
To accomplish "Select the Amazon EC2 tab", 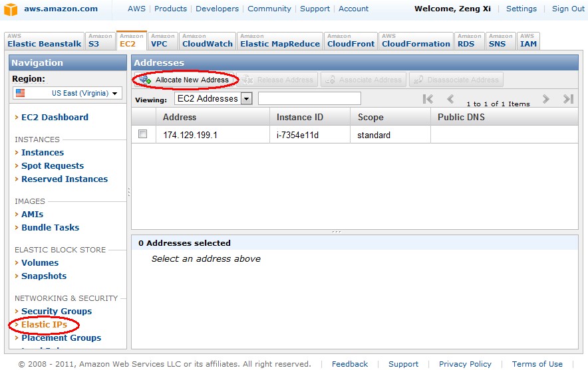I will (132, 40).
